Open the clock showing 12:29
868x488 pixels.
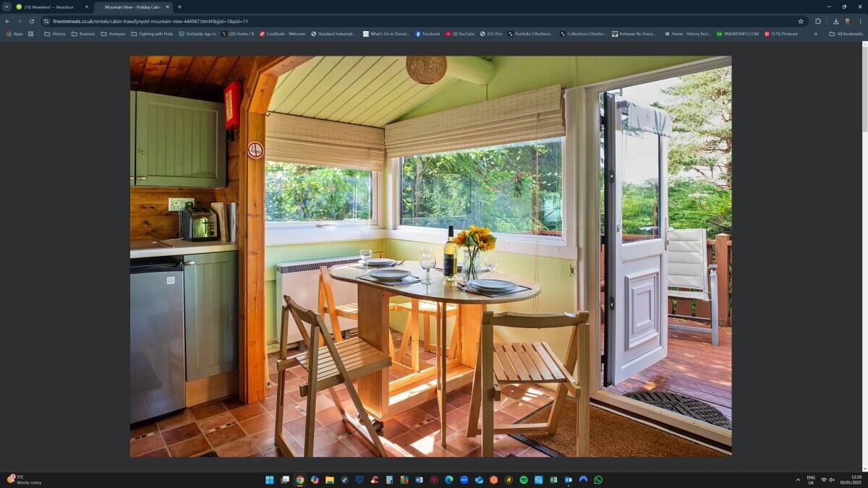coord(851,479)
